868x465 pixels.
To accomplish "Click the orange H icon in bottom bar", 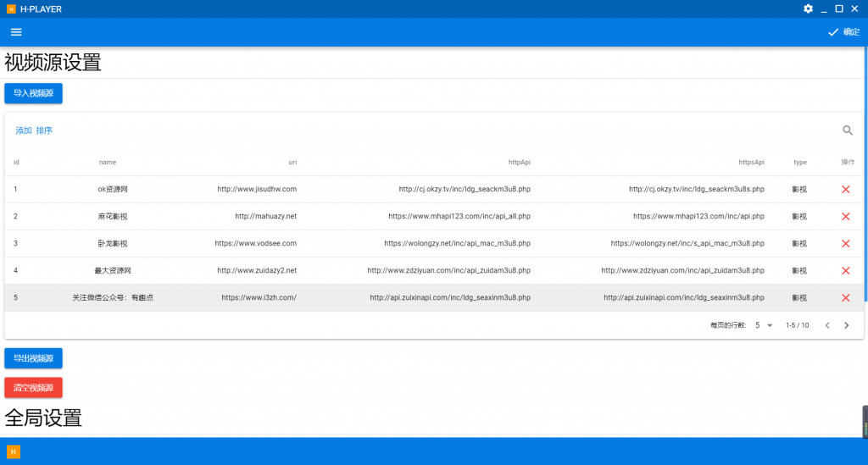I will coord(14,451).
